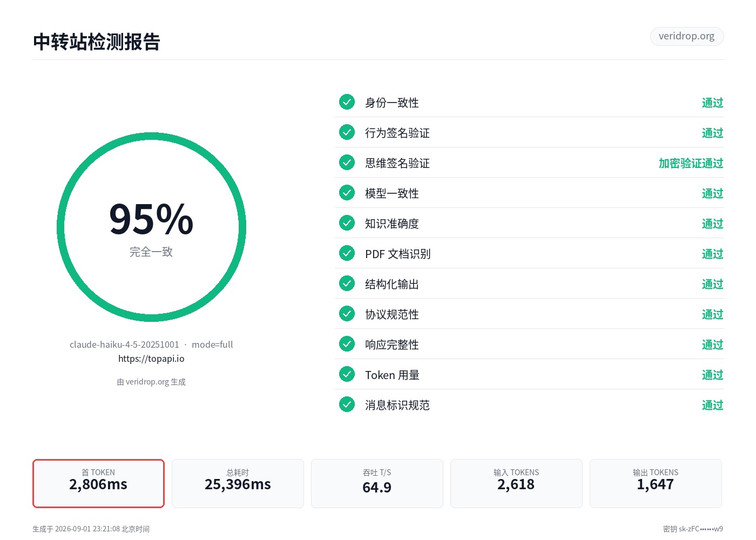
Task: Click the 输出 TOKENS 1,647 card
Action: pos(656,483)
